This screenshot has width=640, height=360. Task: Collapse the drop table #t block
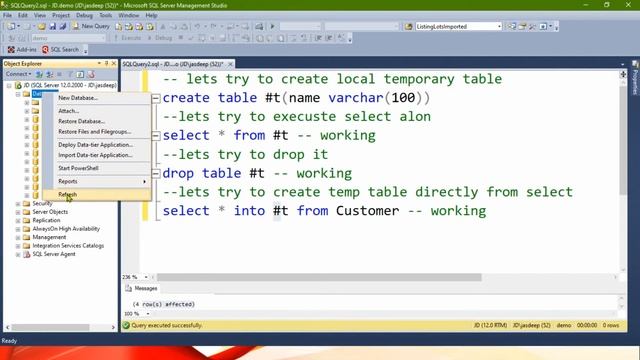[x=156, y=173]
